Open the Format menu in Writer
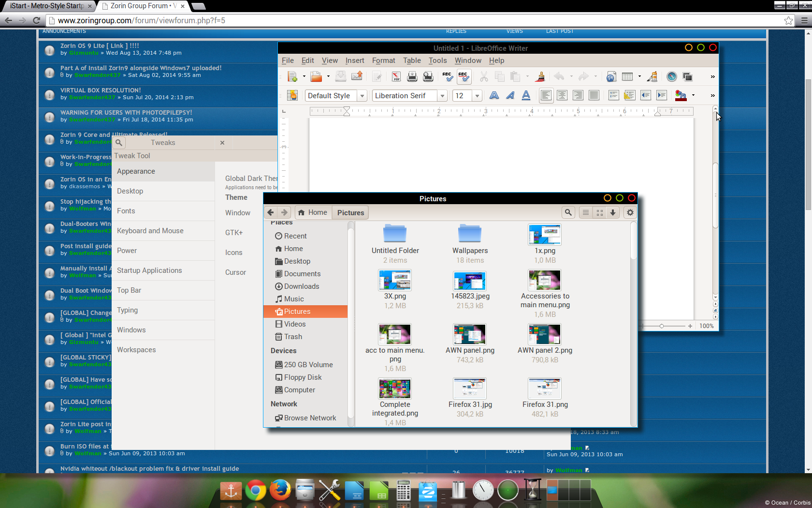 (383, 60)
